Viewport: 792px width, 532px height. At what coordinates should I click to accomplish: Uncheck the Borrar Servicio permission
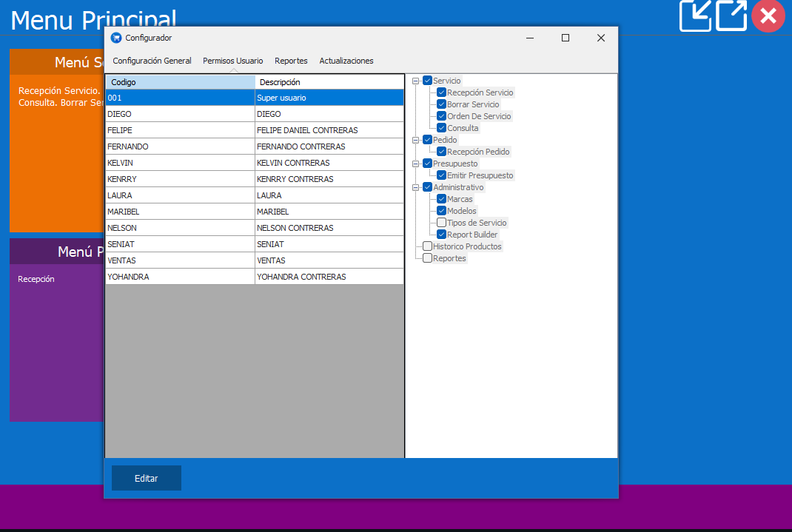(441, 104)
